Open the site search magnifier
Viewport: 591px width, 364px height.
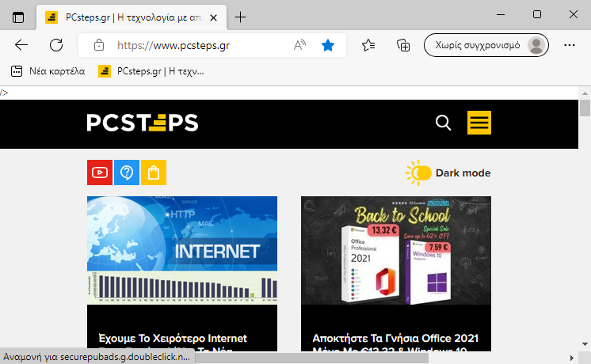click(x=444, y=123)
